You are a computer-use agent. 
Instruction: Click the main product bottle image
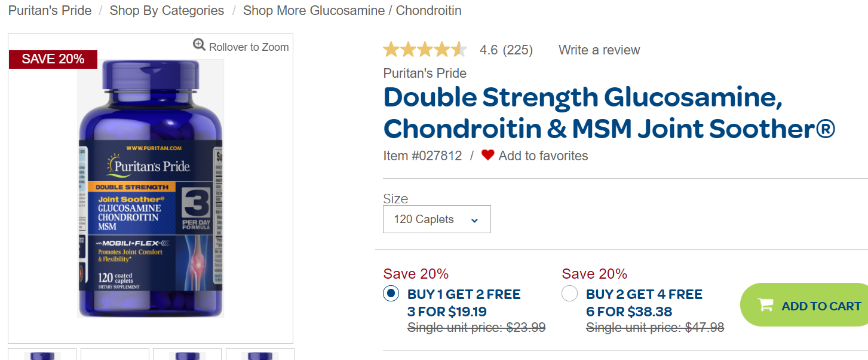point(151,188)
